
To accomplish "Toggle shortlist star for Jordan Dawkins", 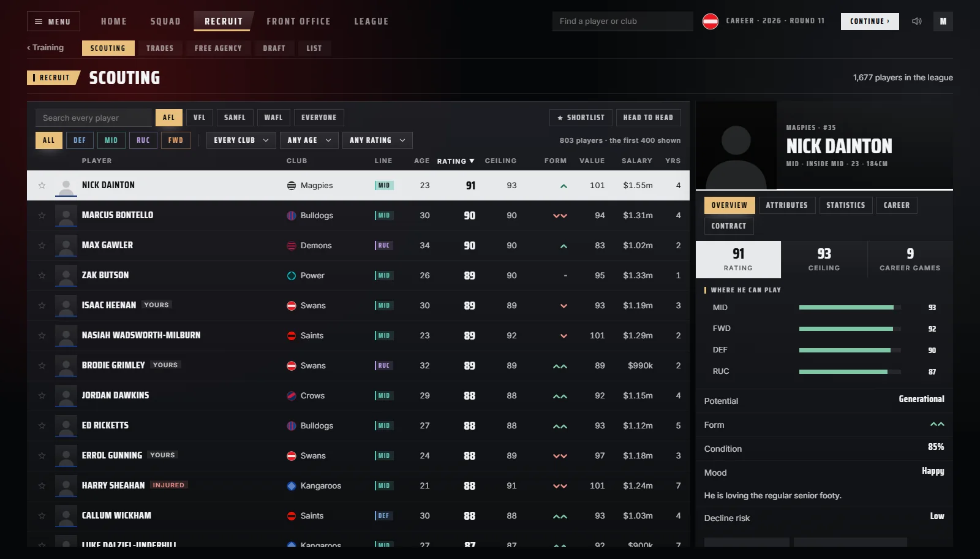I will click(42, 395).
